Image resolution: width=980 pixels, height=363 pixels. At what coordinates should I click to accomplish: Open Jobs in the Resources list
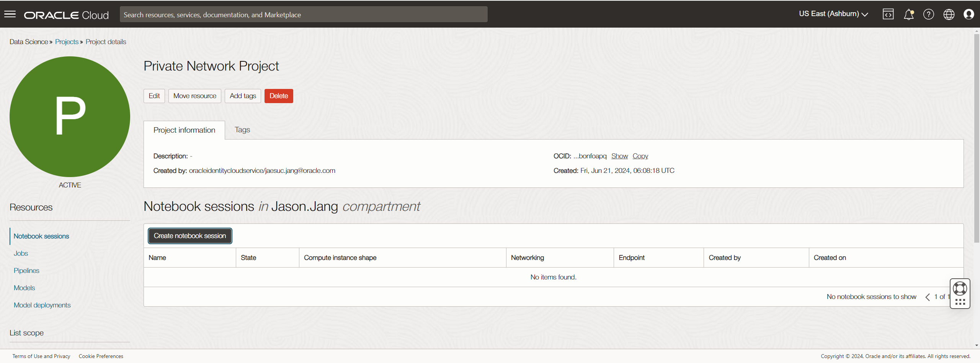point(21,253)
